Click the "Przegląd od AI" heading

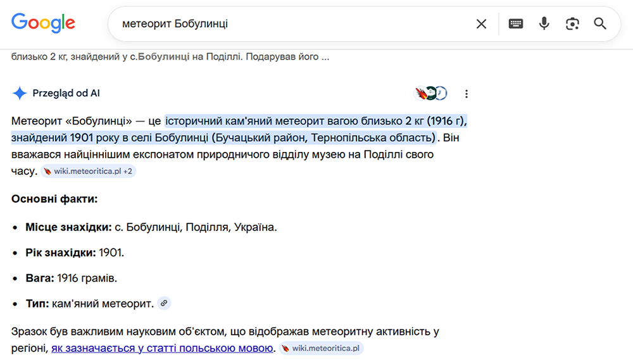point(66,94)
